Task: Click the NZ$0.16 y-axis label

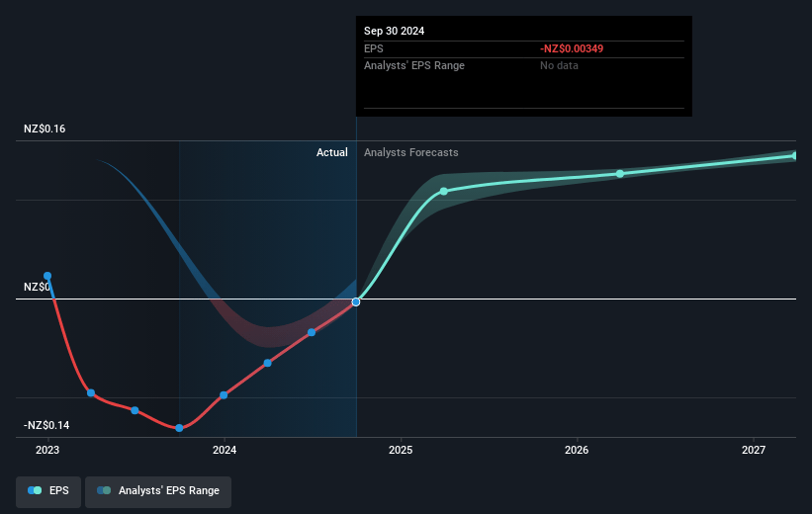Action: click(x=45, y=128)
